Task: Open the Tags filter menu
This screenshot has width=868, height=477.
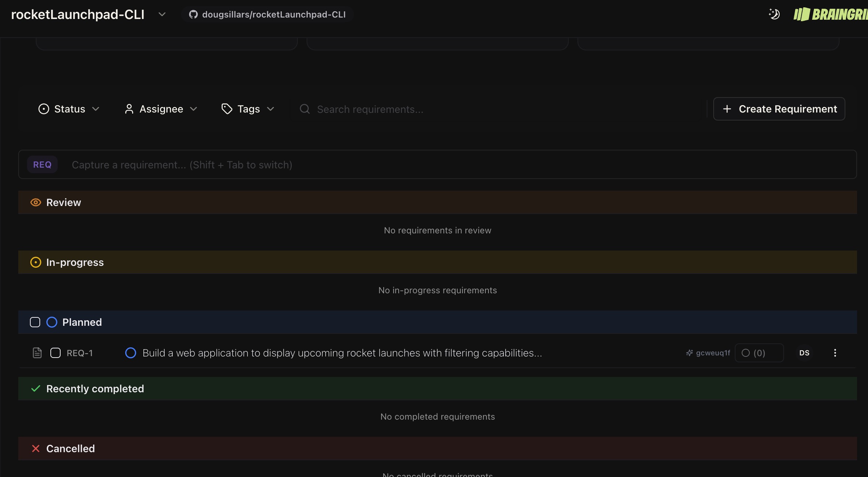Action: pos(247,108)
